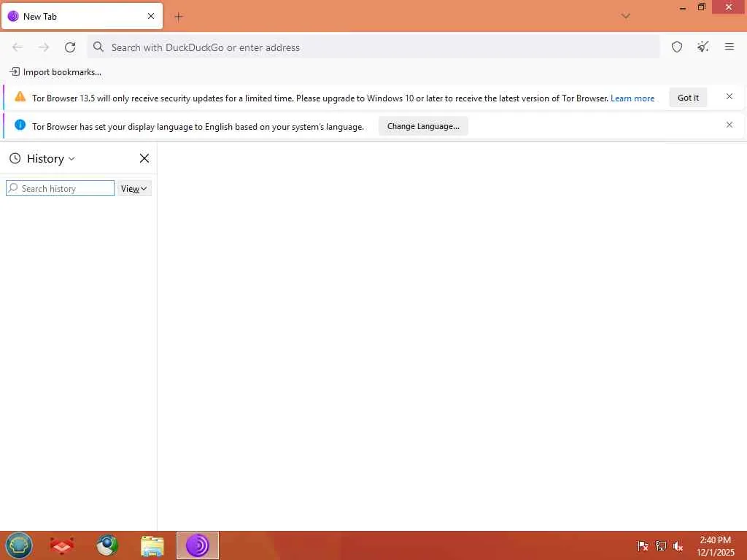Open the taskbar clock showing 2:40 PM
Screen dimensions: 747x560
[715, 545]
